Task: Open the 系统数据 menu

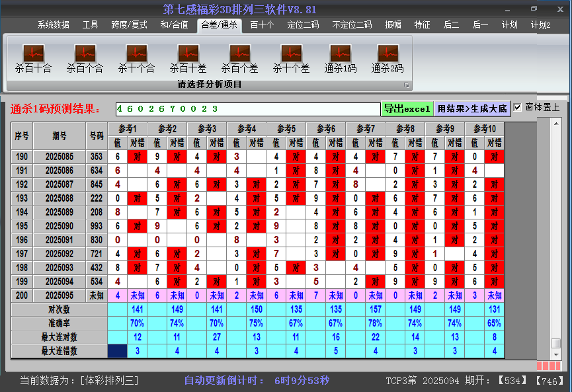Action: [x=53, y=25]
